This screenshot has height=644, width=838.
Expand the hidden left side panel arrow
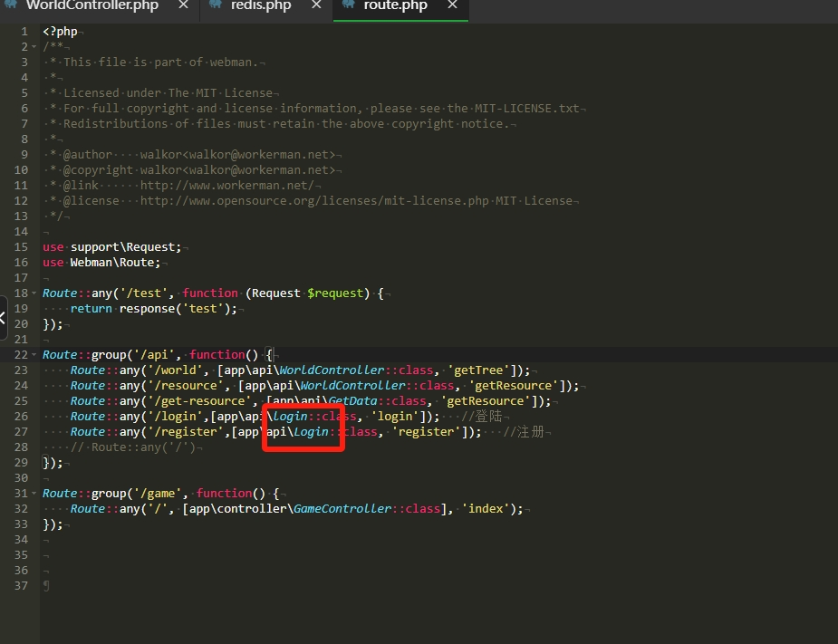(x=4, y=318)
